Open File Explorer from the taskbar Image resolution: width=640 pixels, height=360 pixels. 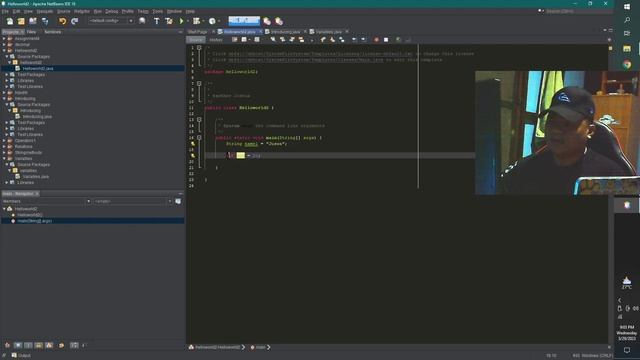pyautogui.click(x=627, y=49)
